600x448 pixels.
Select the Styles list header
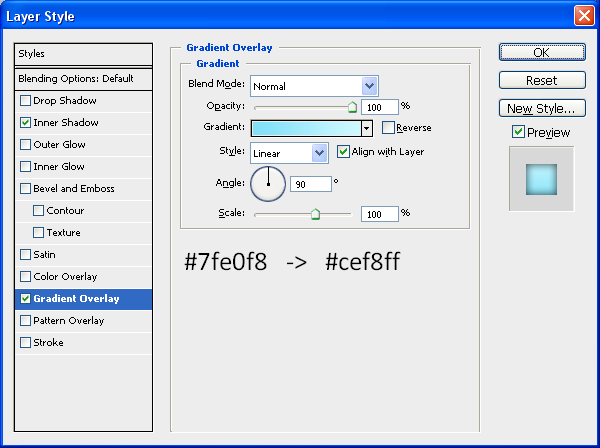coord(83,54)
